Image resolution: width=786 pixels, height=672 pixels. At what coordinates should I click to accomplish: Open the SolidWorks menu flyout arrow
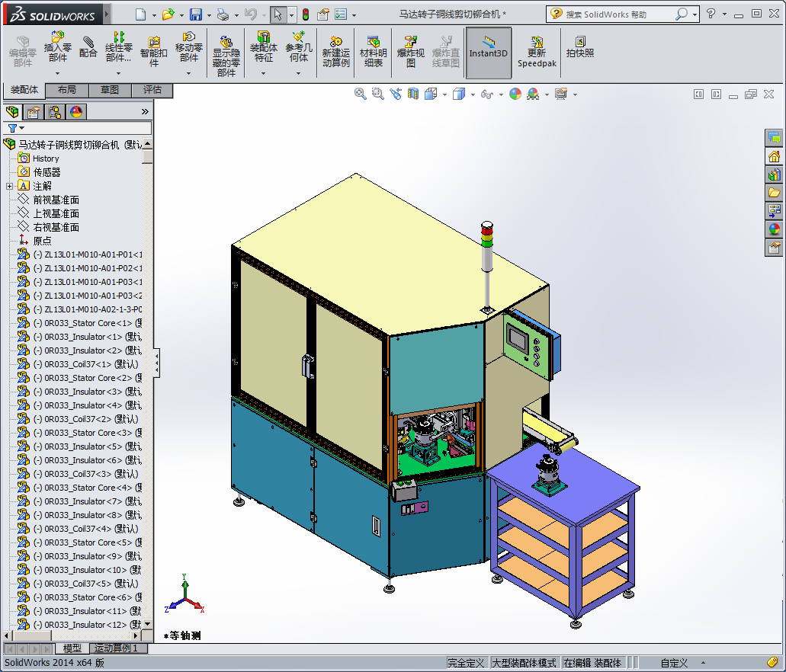[106, 14]
